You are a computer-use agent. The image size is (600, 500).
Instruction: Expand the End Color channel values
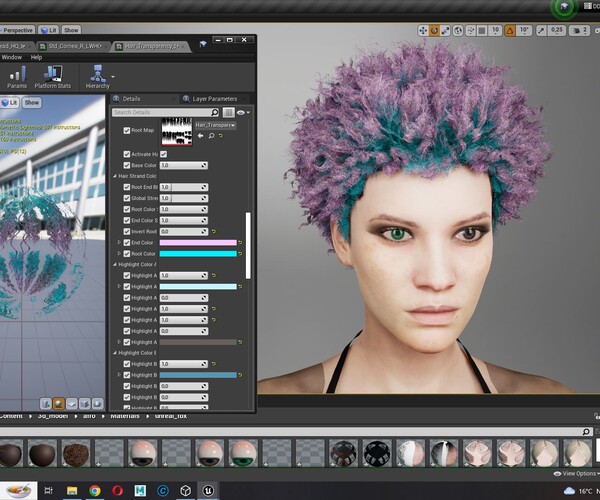119,243
